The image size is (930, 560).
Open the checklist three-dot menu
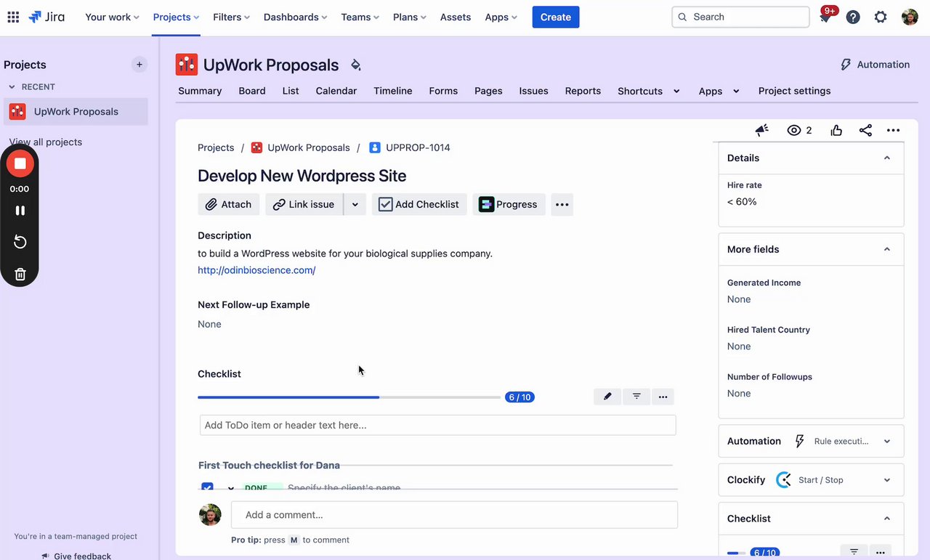[x=663, y=397]
